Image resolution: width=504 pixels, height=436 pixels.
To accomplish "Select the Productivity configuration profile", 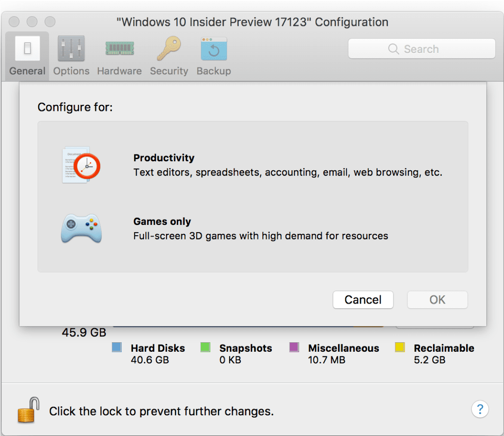I will 163,158.
